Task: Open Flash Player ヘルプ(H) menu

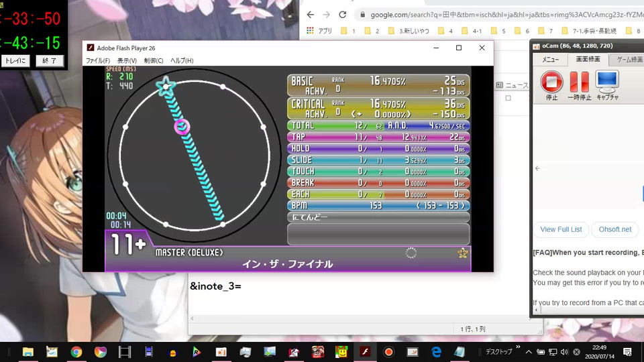Action: [182, 60]
